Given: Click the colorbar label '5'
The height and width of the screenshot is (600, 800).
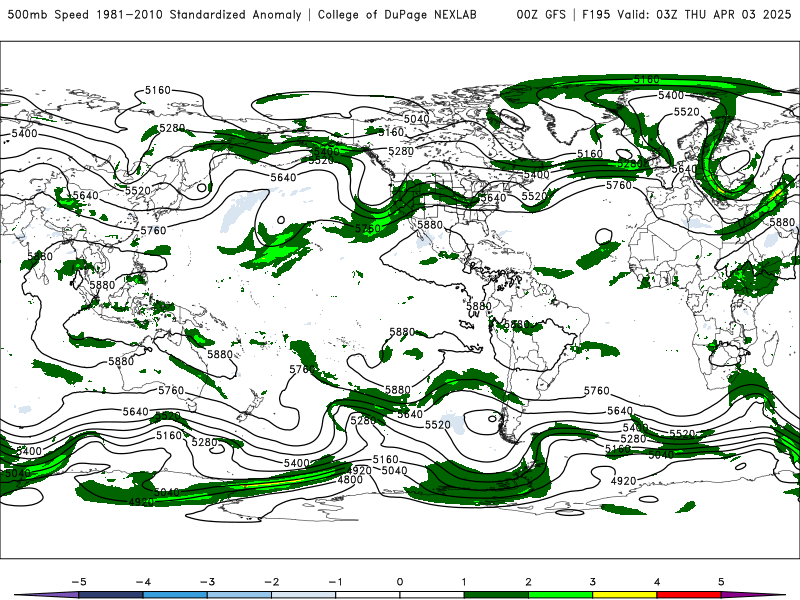Looking at the screenshot, I should 721,582.
